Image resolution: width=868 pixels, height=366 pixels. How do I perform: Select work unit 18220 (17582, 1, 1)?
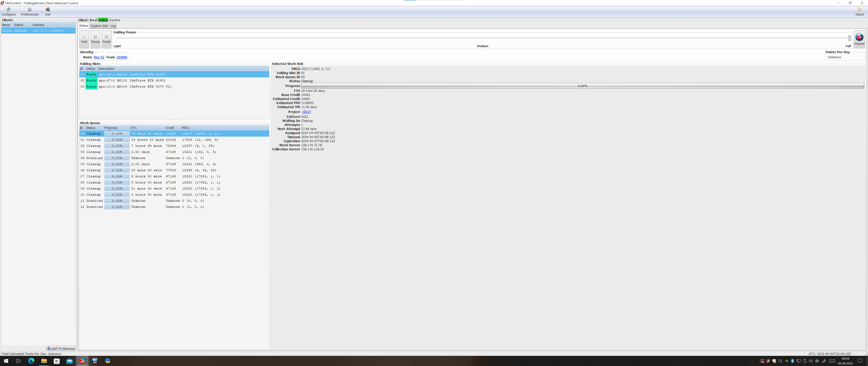click(174, 182)
